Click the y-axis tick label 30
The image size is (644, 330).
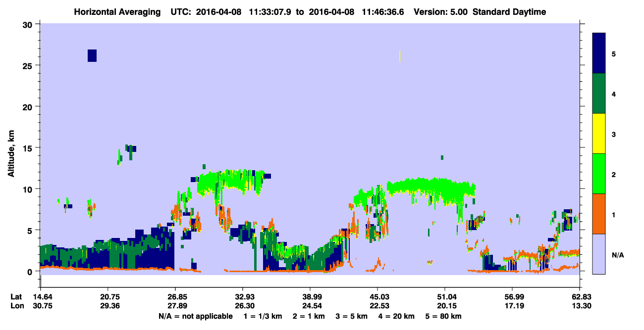pos(28,24)
